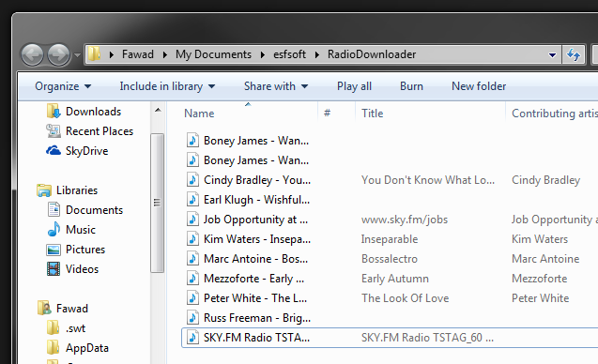Select first Boney James - Wan... file
The height and width of the screenshot is (364, 598).
coord(256,141)
